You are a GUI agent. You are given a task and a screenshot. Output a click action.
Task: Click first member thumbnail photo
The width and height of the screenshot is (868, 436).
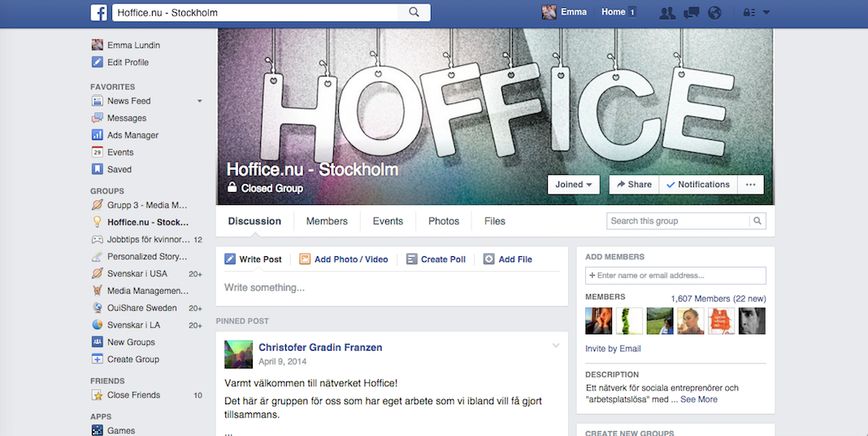[599, 321]
